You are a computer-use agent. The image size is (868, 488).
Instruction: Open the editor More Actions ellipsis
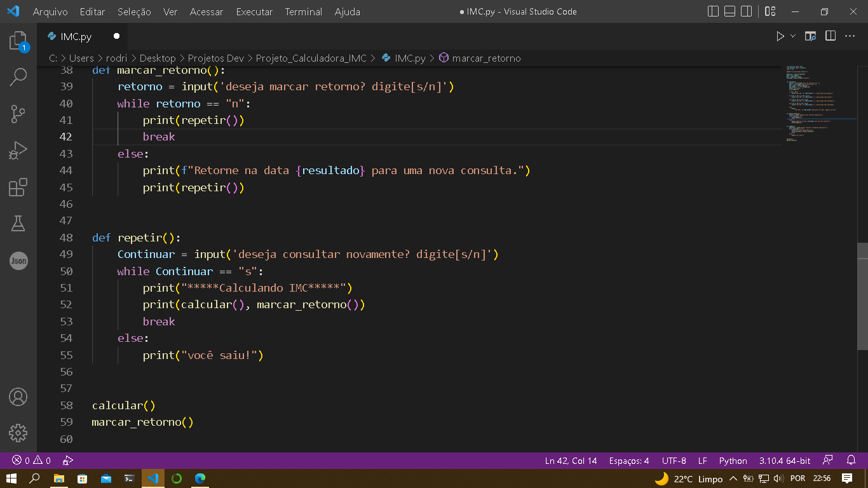(x=850, y=37)
